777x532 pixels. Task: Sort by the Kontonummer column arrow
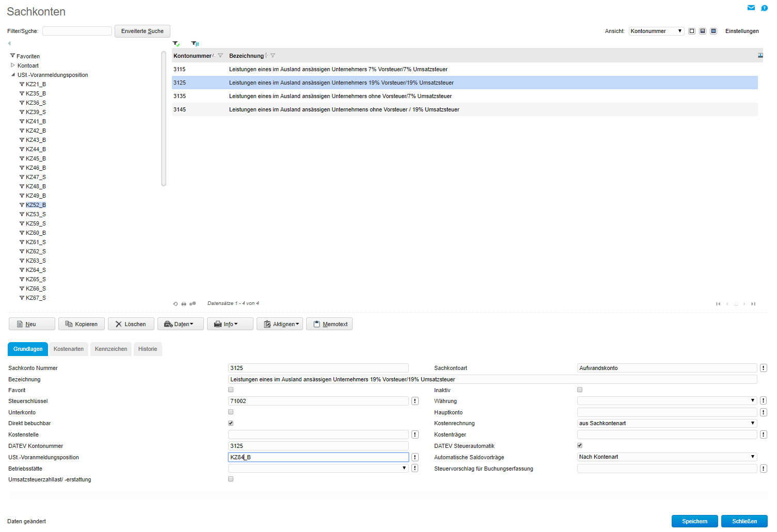[x=214, y=55]
